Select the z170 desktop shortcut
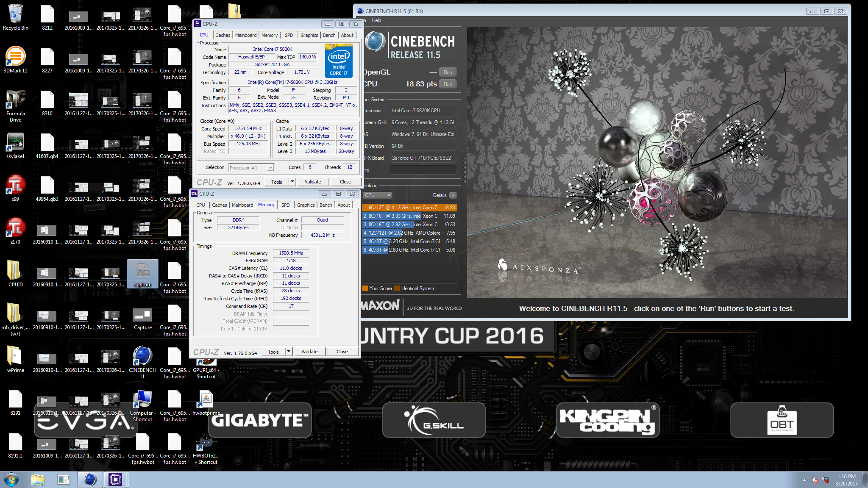This screenshot has height=488, width=868. 15,231
